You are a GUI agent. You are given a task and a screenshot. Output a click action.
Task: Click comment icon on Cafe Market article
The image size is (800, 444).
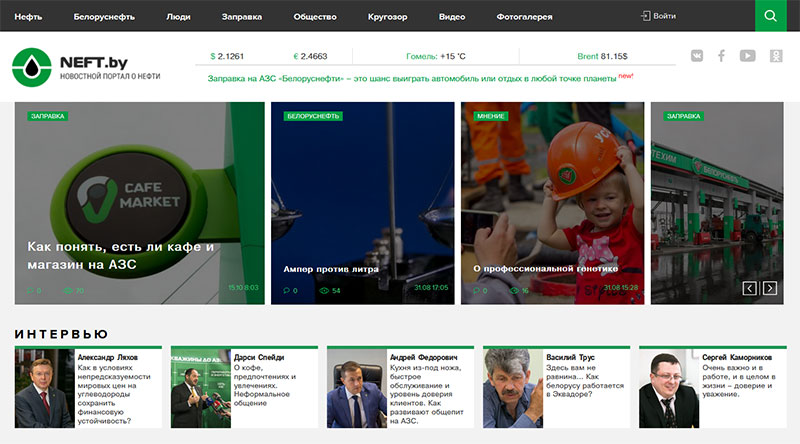pyautogui.click(x=31, y=291)
